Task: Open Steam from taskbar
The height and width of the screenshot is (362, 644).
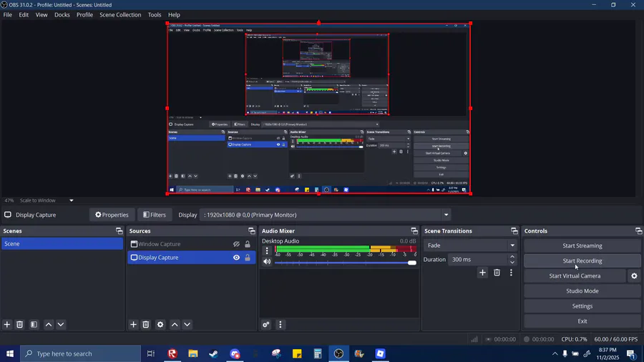Action: point(213,353)
